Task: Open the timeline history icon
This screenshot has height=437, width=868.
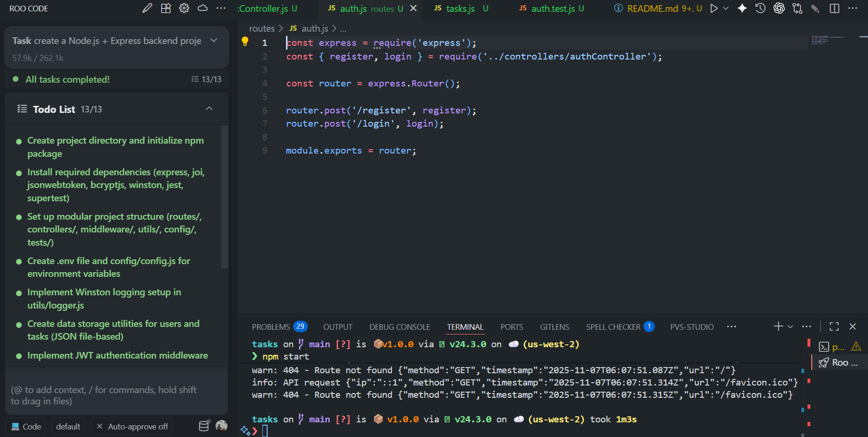Action: [x=760, y=8]
